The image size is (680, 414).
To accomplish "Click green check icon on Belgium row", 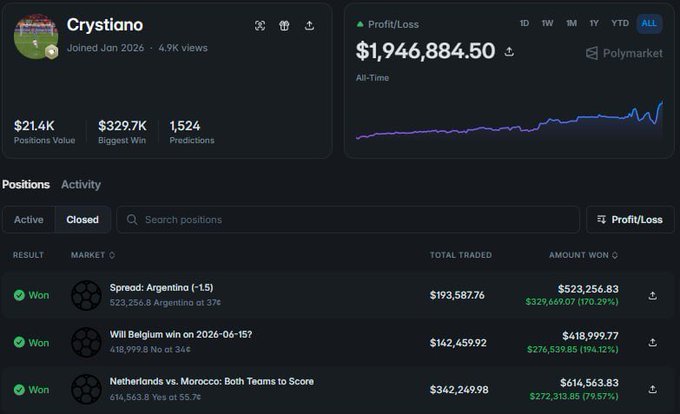I will click(x=19, y=342).
